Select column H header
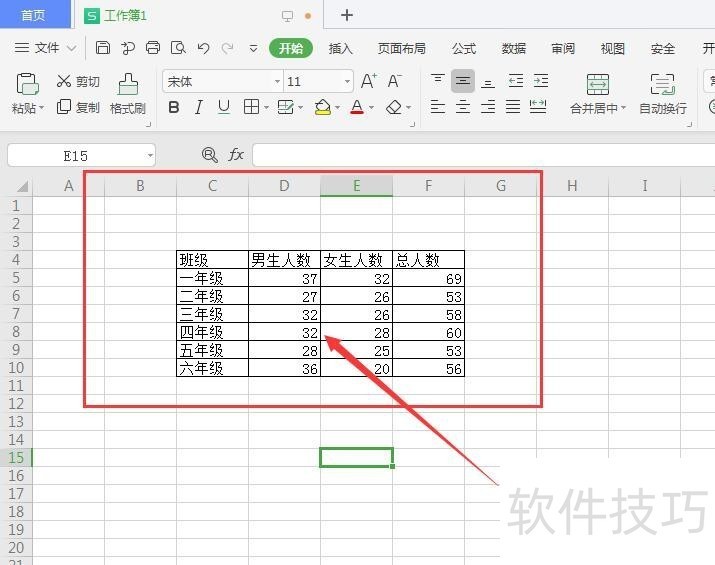 tap(572, 186)
